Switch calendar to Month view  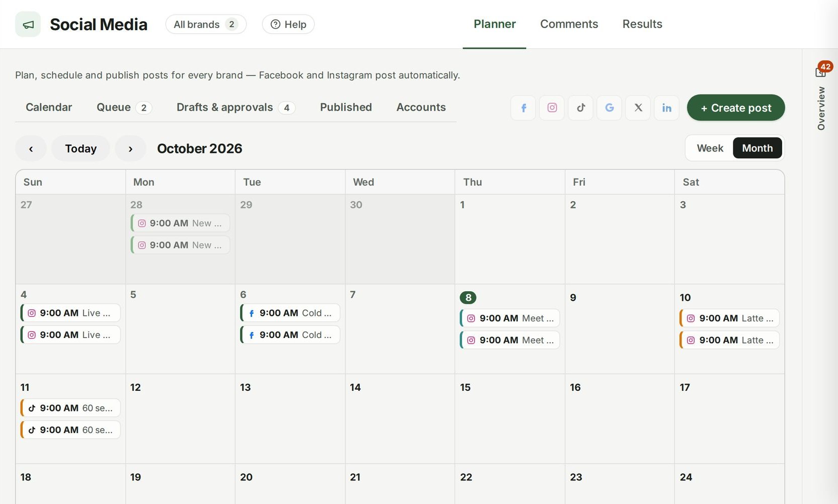click(x=757, y=148)
